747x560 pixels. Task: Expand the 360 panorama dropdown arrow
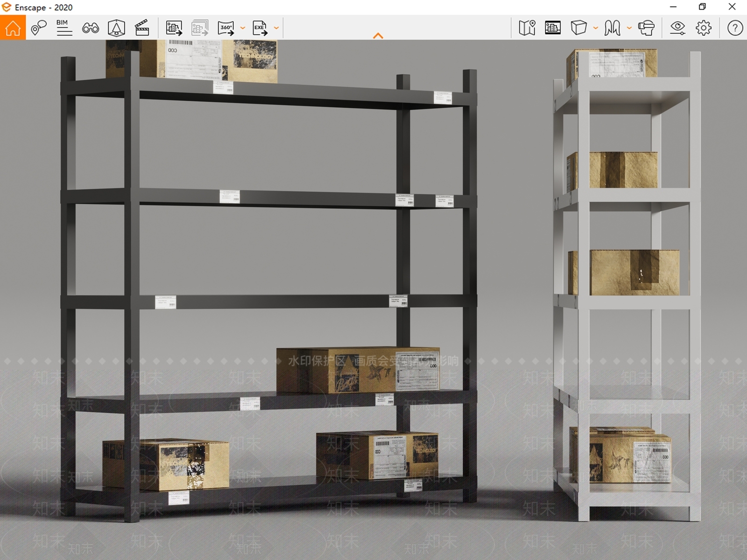pos(243,28)
